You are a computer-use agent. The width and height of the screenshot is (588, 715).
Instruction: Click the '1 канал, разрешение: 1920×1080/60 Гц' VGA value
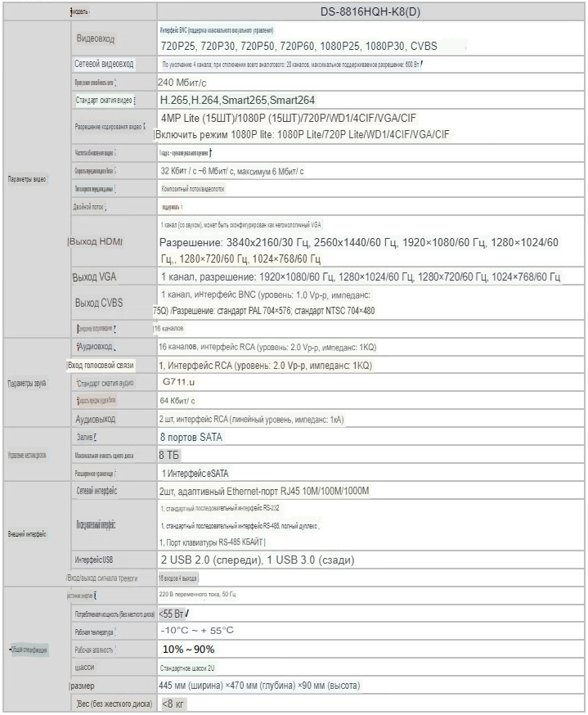point(361,277)
